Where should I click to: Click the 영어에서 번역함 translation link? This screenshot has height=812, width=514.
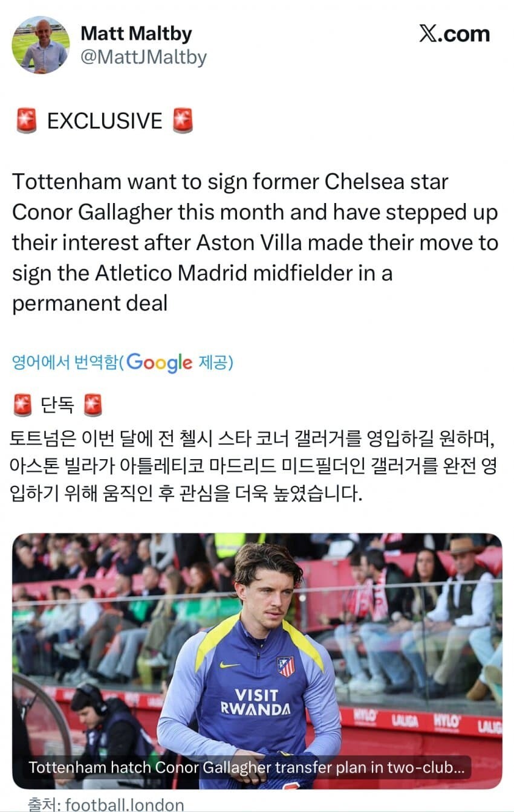point(65,362)
